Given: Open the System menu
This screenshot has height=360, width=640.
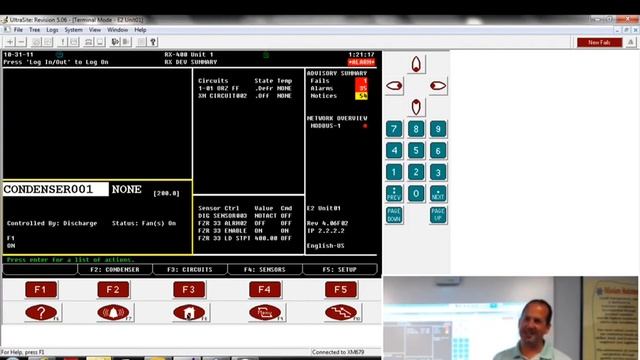Looking at the screenshot, I should [73, 30].
